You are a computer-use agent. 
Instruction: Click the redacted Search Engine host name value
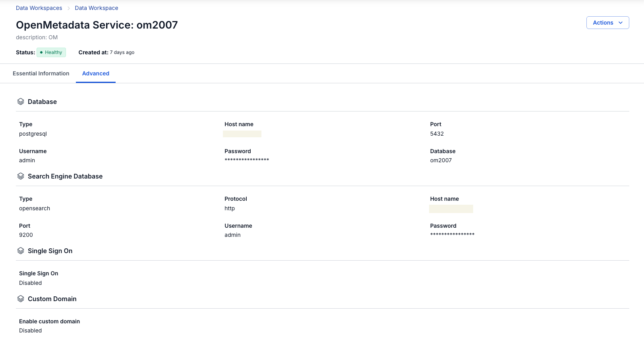tap(451, 209)
